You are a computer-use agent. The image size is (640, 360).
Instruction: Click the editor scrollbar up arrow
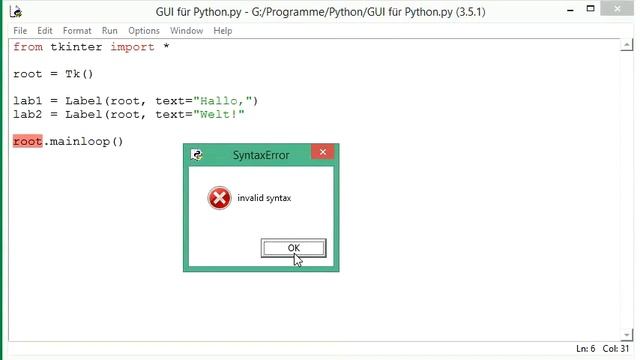point(627,44)
